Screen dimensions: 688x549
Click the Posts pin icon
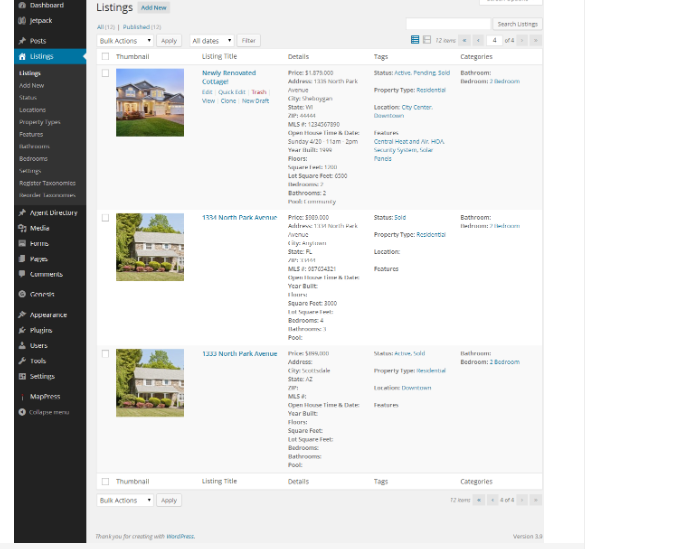22,41
